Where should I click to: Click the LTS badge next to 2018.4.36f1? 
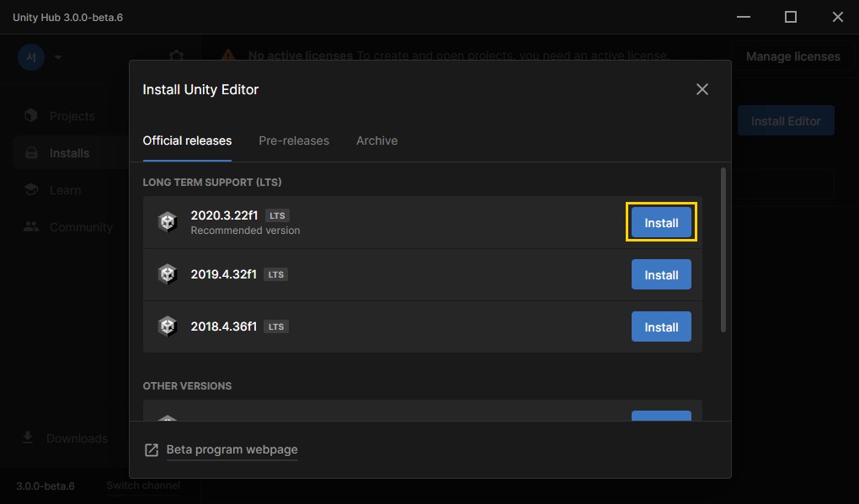[276, 326]
